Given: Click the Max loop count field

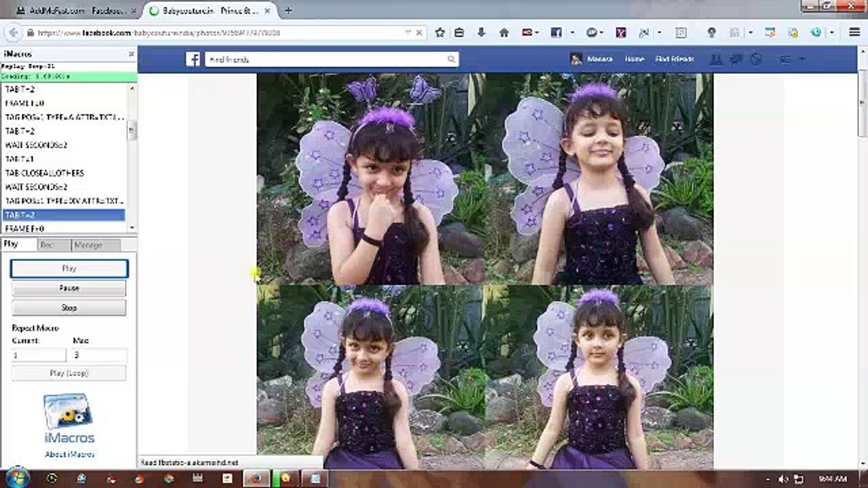Looking at the screenshot, I should tap(100, 355).
